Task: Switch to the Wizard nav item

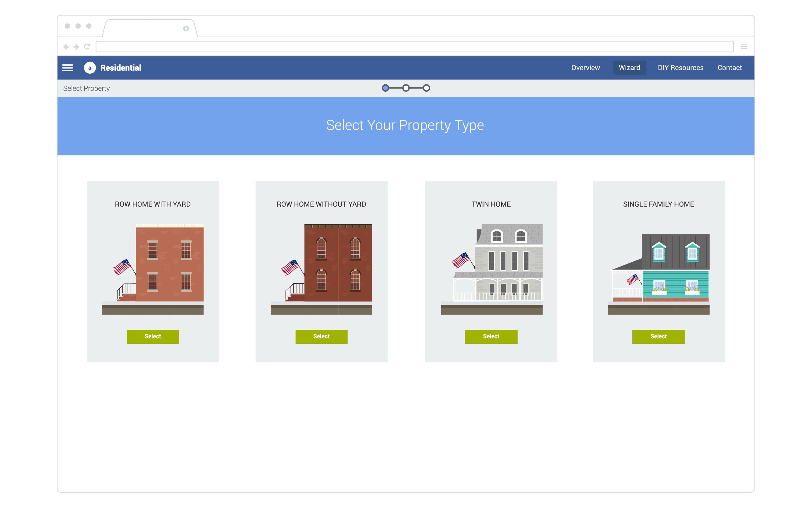Action: click(629, 68)
